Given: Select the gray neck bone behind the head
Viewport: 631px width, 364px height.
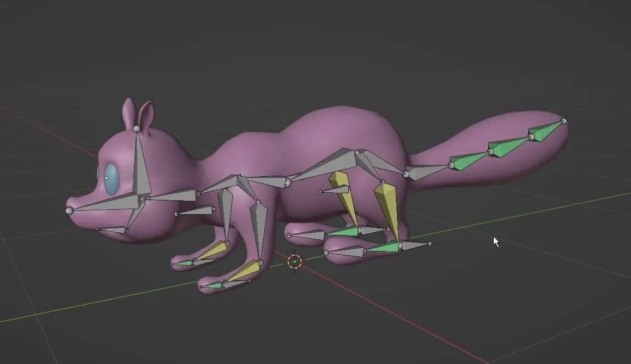Looking at the screenshot, I should coord(172,195).
